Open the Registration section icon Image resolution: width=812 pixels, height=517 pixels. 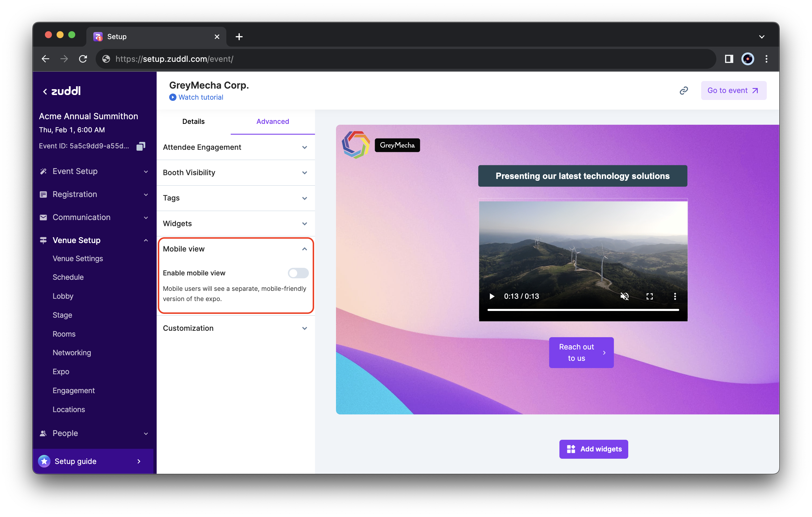click(43, 194)
